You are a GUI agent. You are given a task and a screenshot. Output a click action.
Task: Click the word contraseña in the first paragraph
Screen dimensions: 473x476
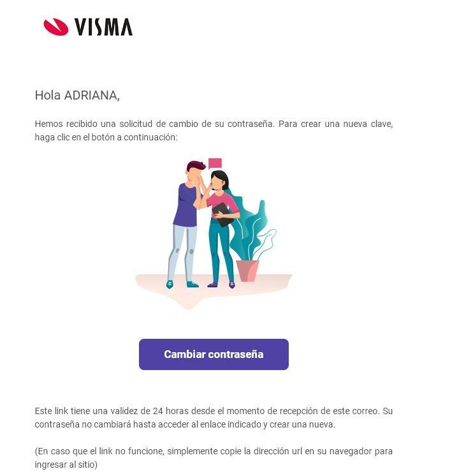click(x=250, y=124)
